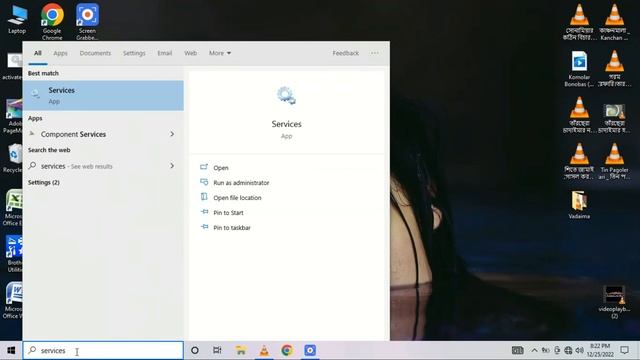Open Google Chrome from taskbar

click(x=287, y=350)
